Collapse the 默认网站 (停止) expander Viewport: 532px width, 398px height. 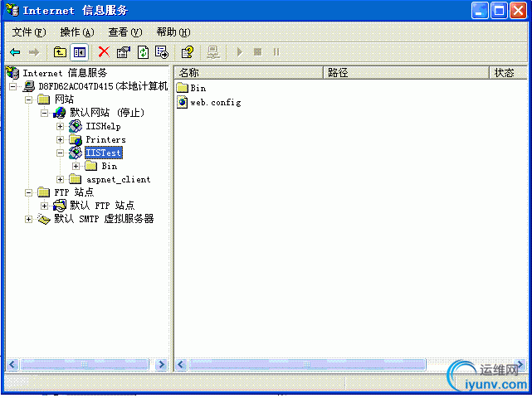[x=45, y=113]
